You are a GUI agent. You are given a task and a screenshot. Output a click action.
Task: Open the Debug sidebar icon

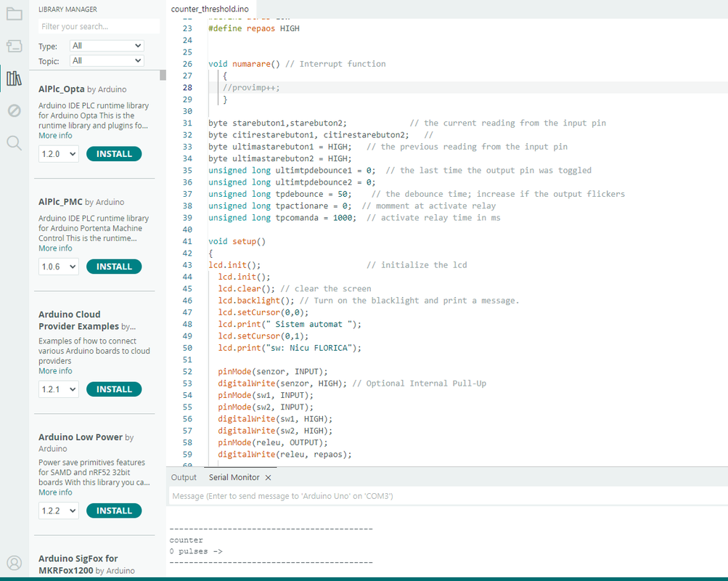[x=14, y=110]
